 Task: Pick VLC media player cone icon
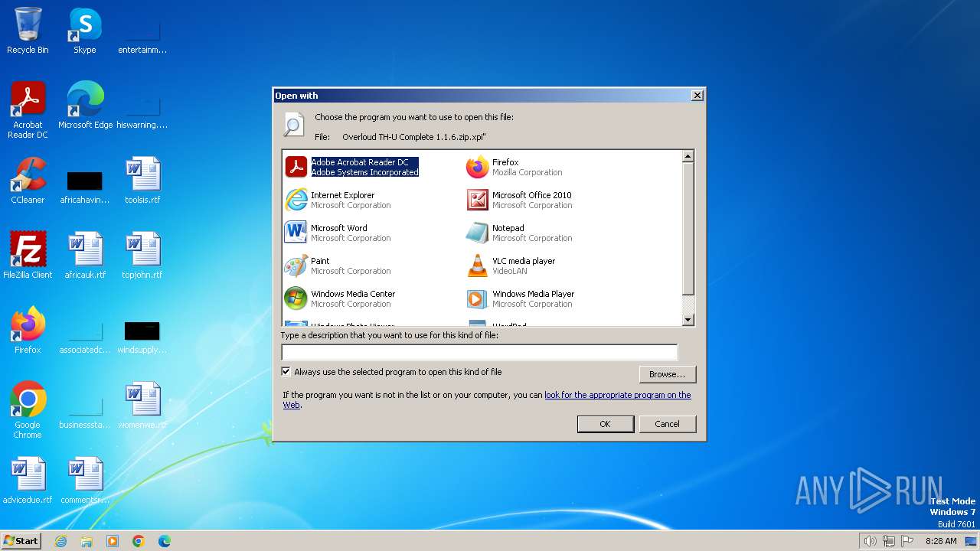(x=477, y=266)
